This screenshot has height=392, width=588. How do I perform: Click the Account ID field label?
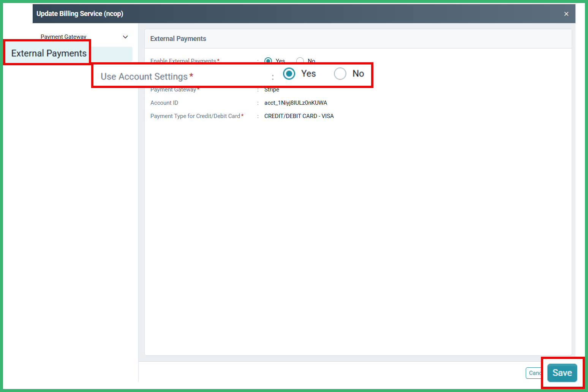(164, 102)
